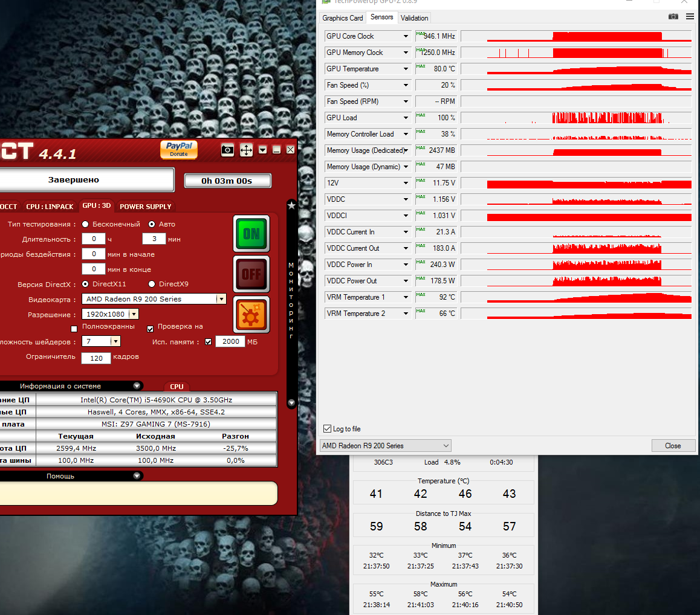Switch to the CPU:LINPACK tab in OCCT
Viewport: 700px width, 615px height.
(x=50, y=207)
